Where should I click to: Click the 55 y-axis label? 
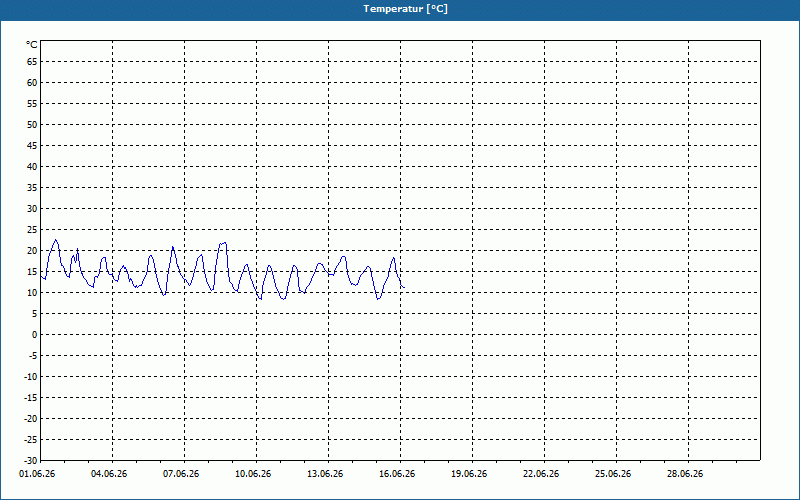(32, 104)
